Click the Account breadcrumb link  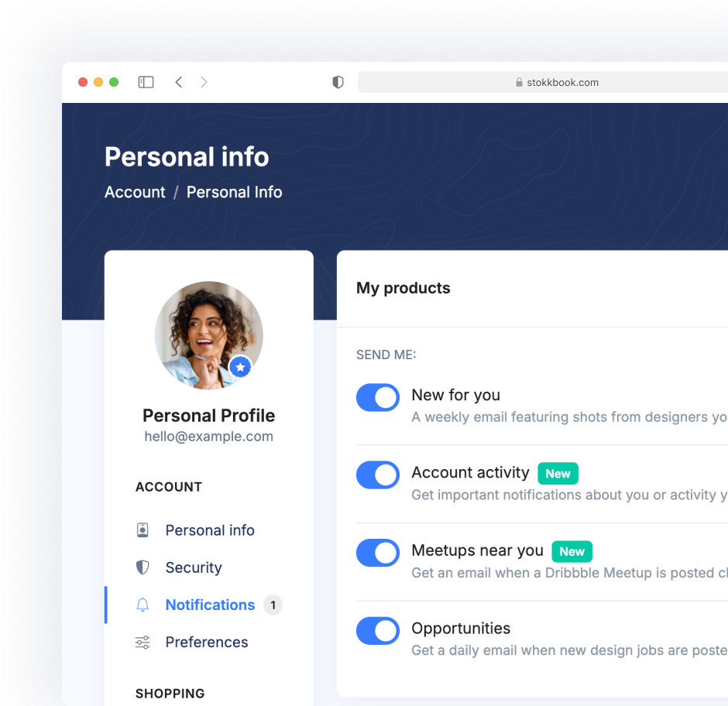135,192
